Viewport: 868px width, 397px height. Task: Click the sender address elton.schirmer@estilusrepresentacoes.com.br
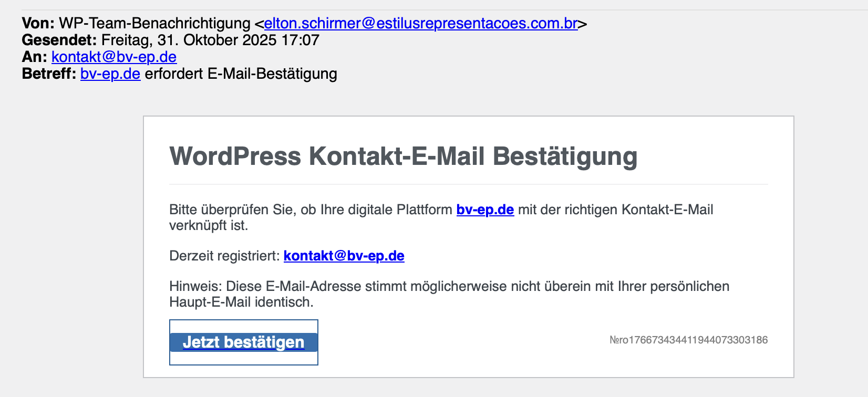point(420,24)
